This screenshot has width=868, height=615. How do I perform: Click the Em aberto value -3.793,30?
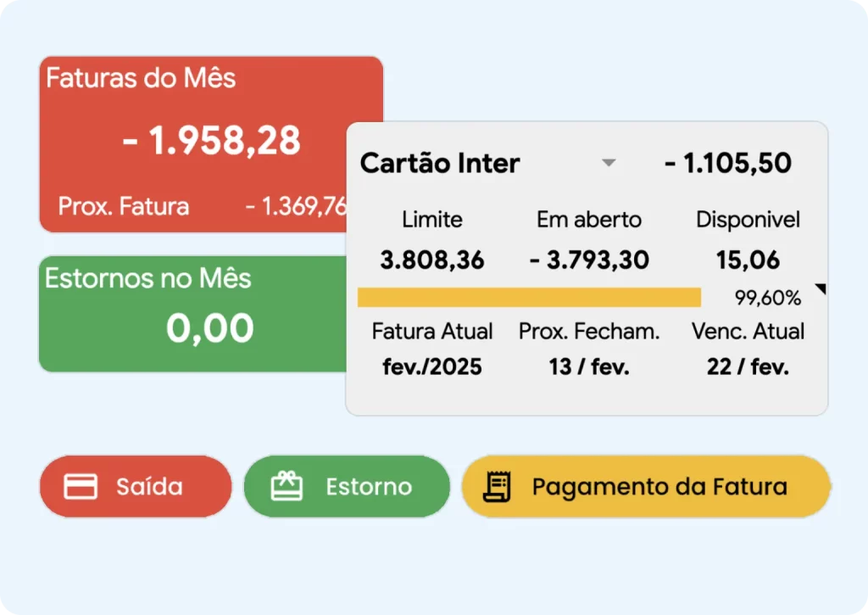click(x=589, y=260)
